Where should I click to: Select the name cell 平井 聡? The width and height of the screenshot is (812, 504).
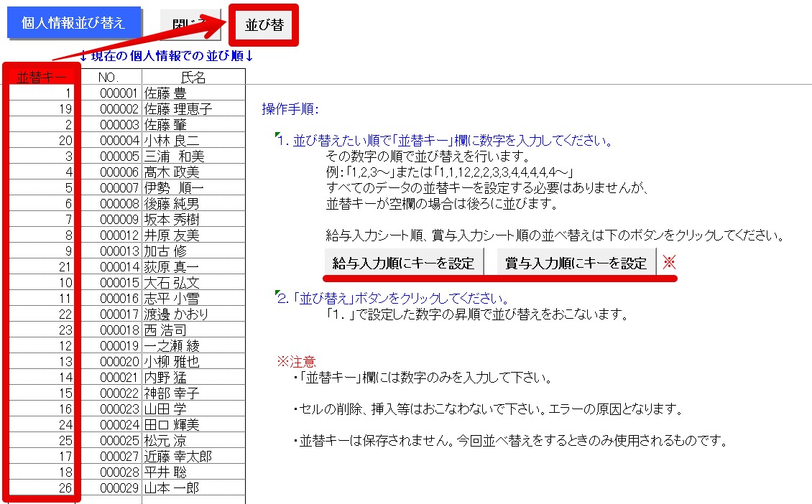[x=193, y=472]
